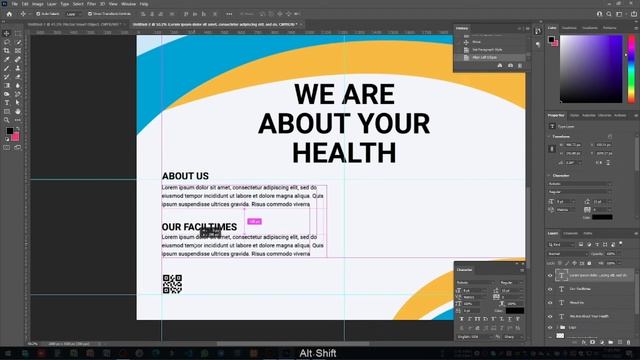Image resolution: width=640 pixels, height=360 pixels.
Task: Hide the Lorem ipsum text layer
Action: pyautogui.click(x=550, y=276)
